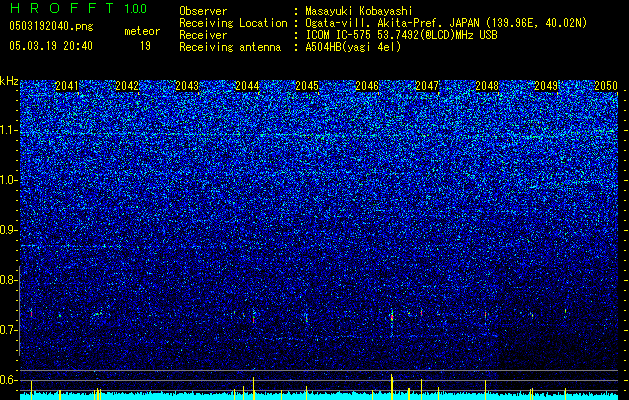Click the Observer label
The width and height of the screenshot is (629, 400).
[x=203, y=11]
